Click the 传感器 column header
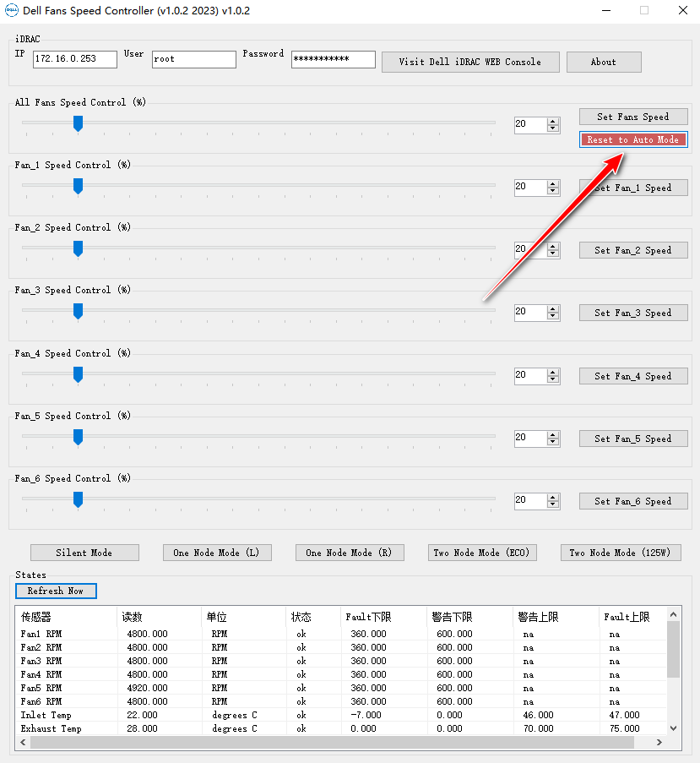Viewport: 700px width, 763px height. pos(67,617)
